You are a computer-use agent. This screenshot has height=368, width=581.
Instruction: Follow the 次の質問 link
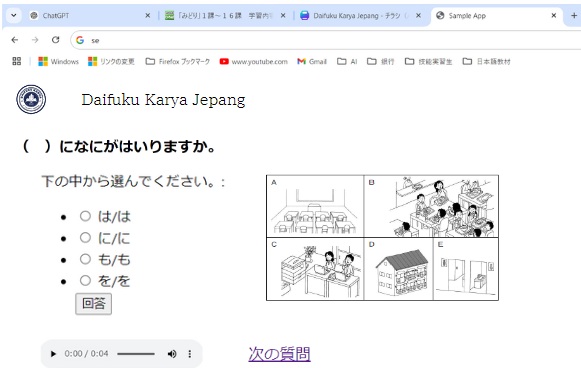[x=279, y=354]
